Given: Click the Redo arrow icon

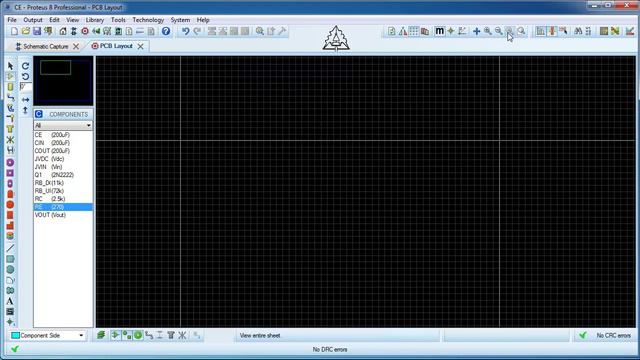Looking at the screenshot, I should tap(197, 31).
